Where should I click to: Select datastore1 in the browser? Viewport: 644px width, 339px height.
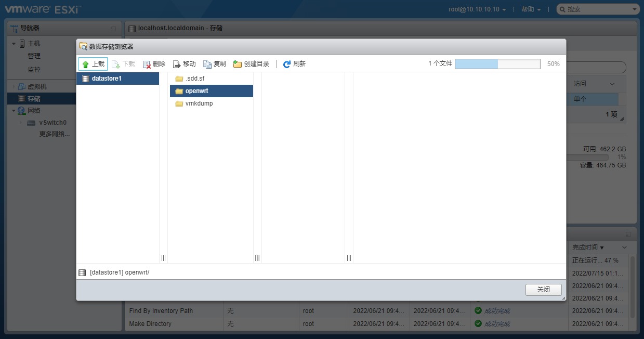coord(117,79)
